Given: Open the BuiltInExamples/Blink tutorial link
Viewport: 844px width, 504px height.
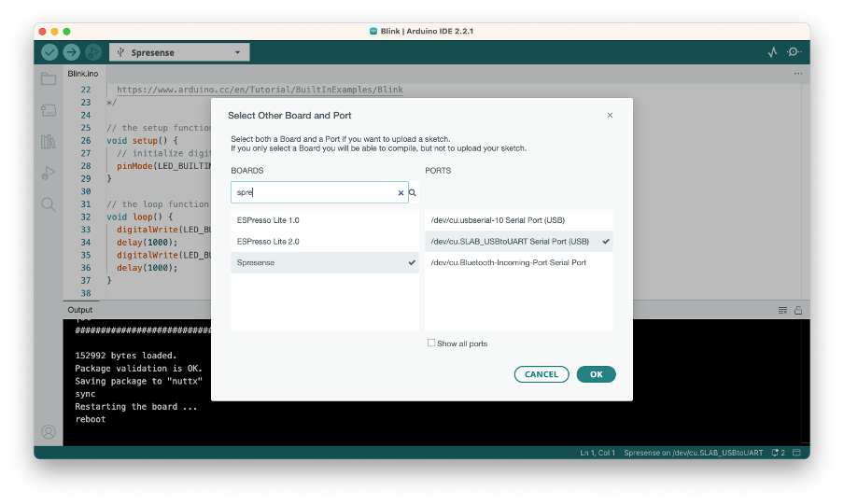Looking at the screenshot, I should tap(260, 90).
